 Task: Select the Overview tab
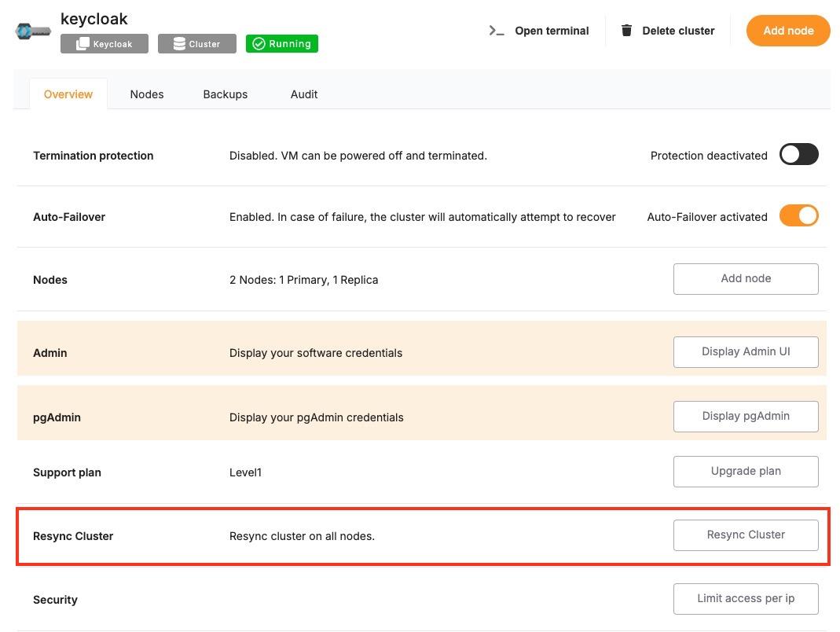[x=68, y=94]
